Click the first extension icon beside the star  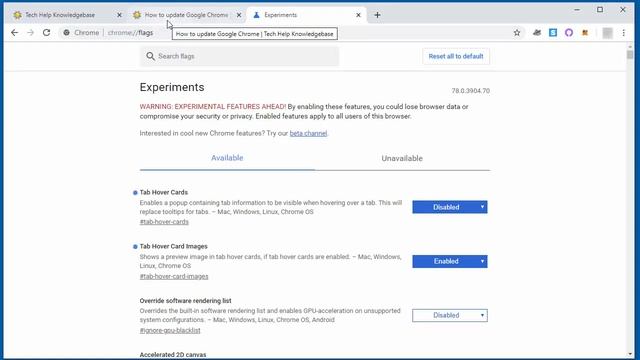(537, 33)
